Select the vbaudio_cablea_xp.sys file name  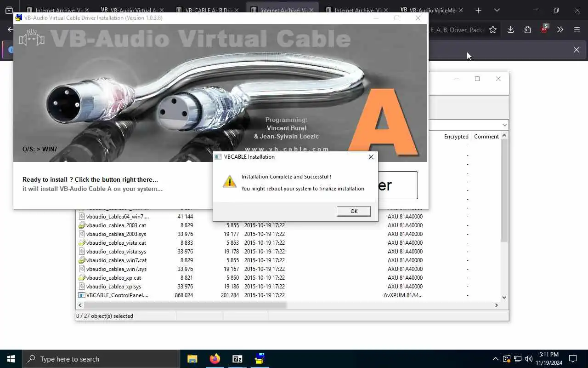(x=114, y=287)
